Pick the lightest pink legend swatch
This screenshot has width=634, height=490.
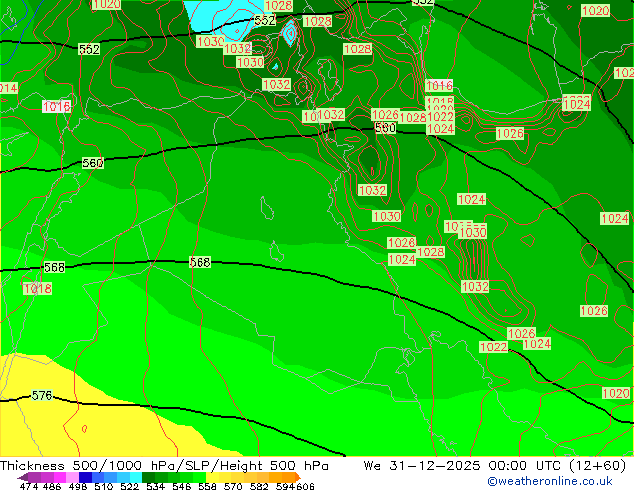(x=72, y=477)
